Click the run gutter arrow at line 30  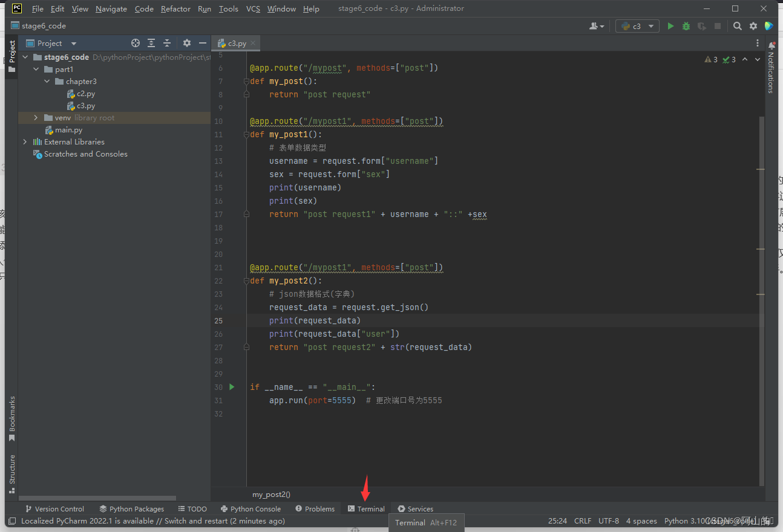point(232,387)
